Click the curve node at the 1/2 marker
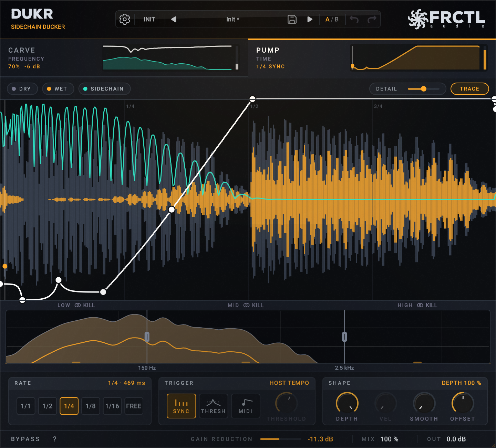This screenshot has height=448, width=496. [x=252, y=99]
